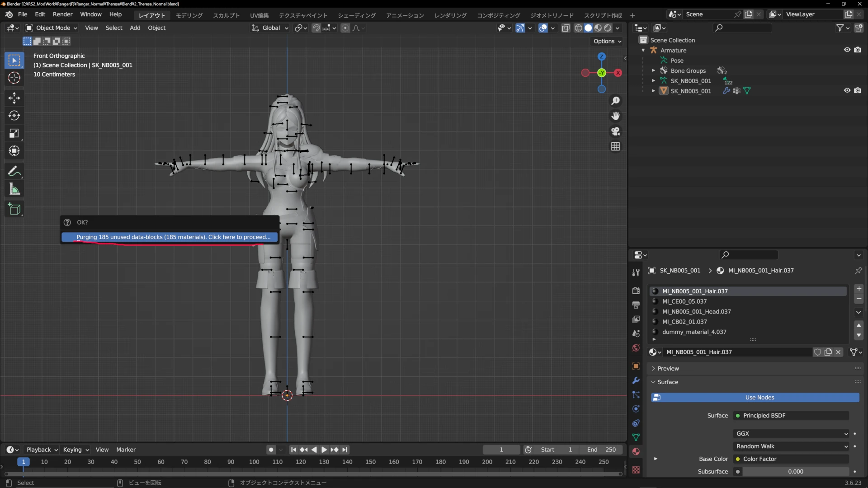Switch to rendered viewport shading
The image size is (868, 488).
[x=608, y=28]
